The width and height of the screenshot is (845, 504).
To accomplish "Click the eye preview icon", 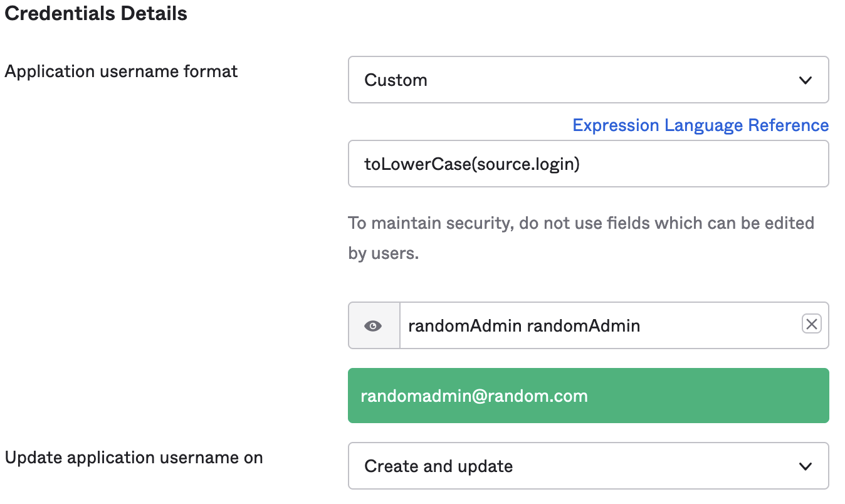I will (x=373, y=326).
